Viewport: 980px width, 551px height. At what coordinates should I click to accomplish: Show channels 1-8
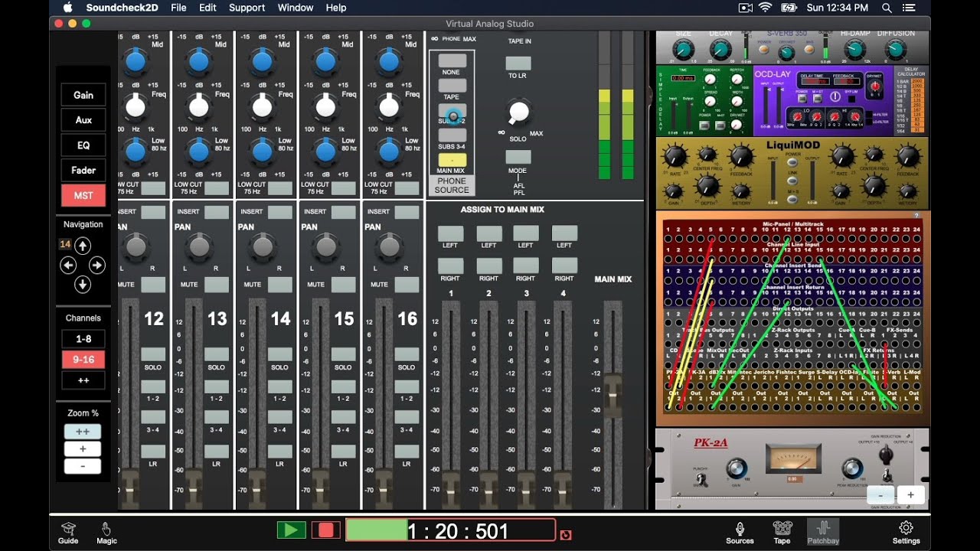pos(83,339)
